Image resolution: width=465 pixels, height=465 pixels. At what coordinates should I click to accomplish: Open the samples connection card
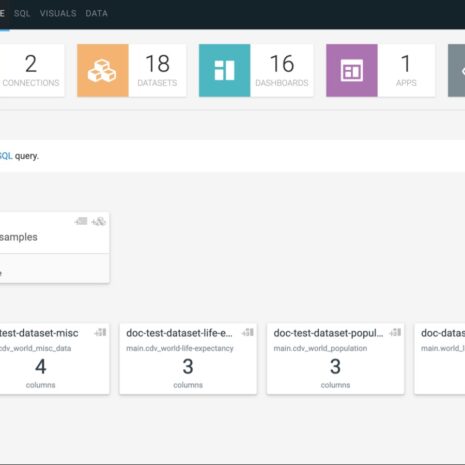tap(54, 248)
